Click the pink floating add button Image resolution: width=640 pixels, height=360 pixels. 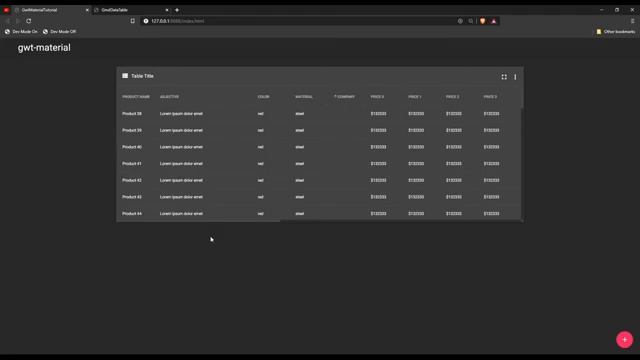pos(624,340)
